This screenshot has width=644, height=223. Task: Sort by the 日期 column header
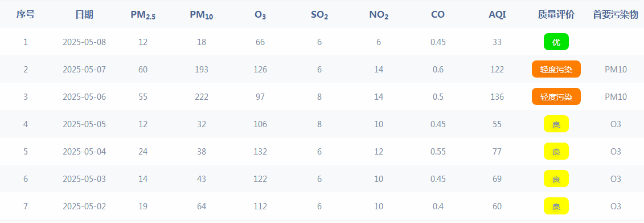pyautogui.click(x=84, y=15)
